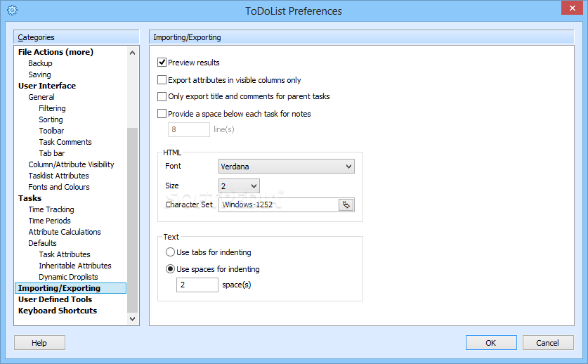Screen dimensions: 588x364
Task: Select Tab bar category
Action: [52, 153]
